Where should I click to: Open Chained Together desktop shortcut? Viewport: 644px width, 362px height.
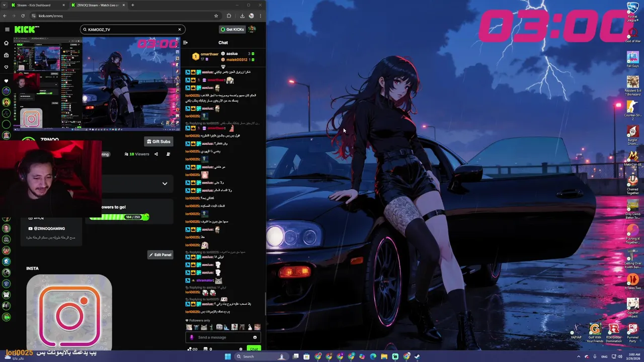pyautogui.click(x=632, y=185)
